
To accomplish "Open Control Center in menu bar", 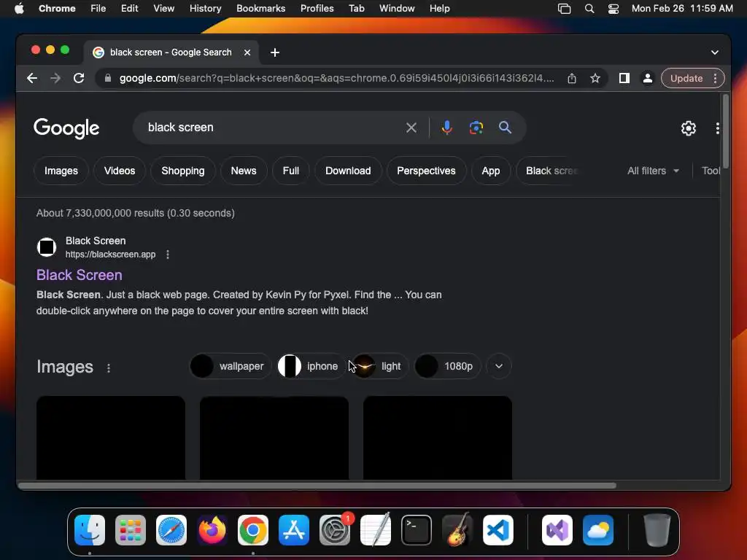I will click(613, 9).
